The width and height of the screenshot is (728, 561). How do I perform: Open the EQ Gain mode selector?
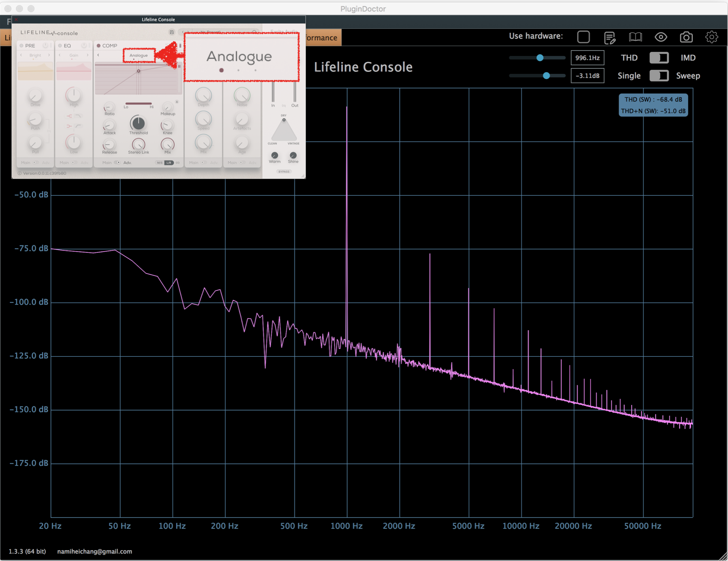pos(74,55)
